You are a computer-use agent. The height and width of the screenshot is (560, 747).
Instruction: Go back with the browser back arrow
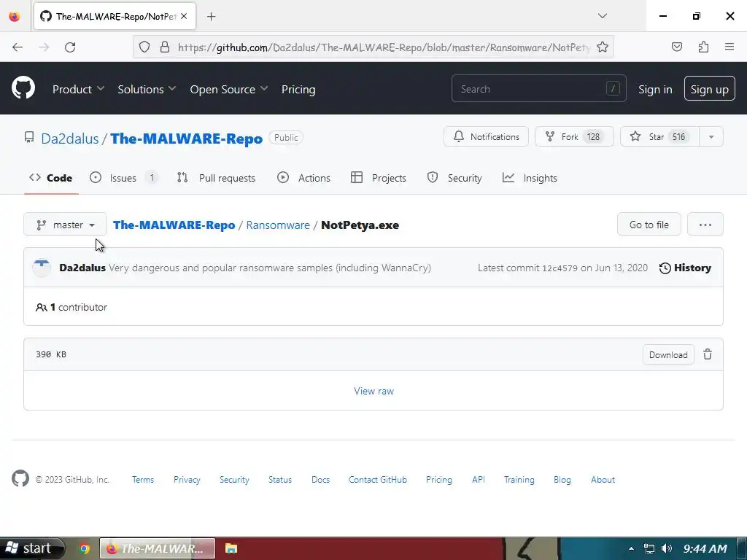click(x=18, y=47)
